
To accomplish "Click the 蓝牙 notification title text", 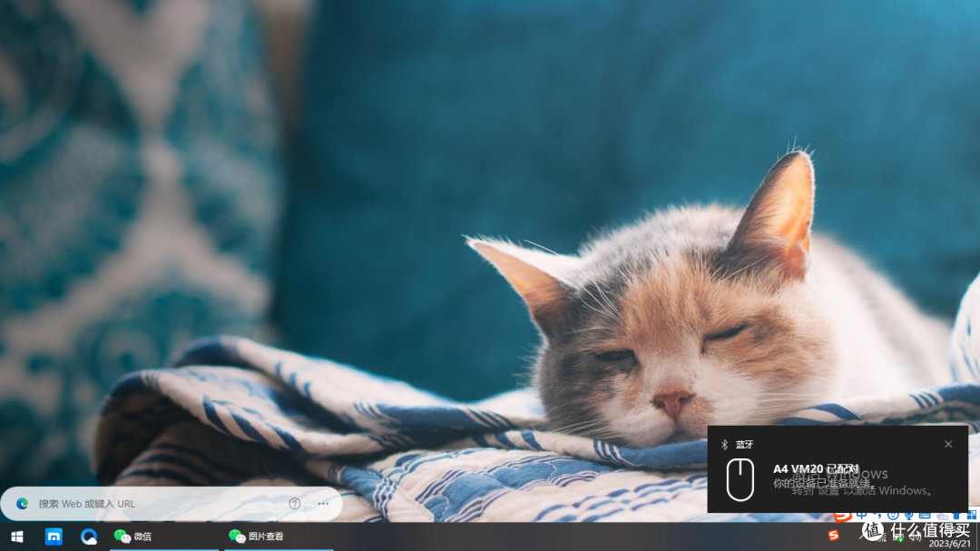I will 744,444.
